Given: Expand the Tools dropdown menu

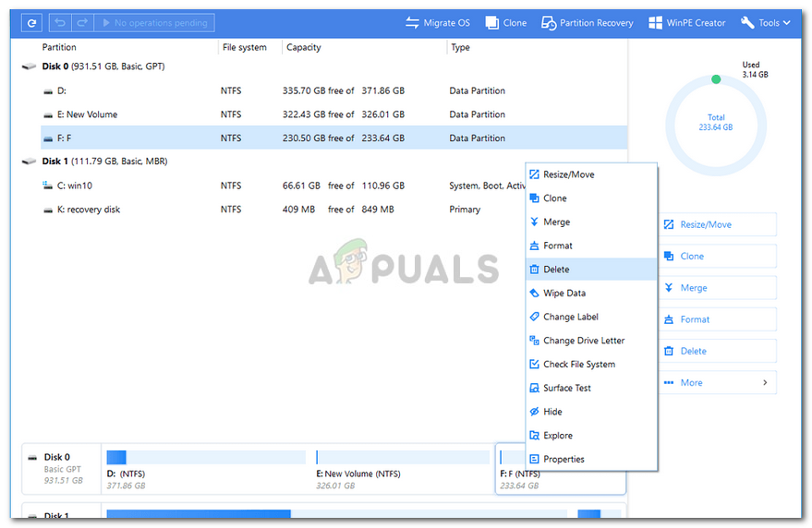Looking at the screenshot, I should tap(766, 23).
